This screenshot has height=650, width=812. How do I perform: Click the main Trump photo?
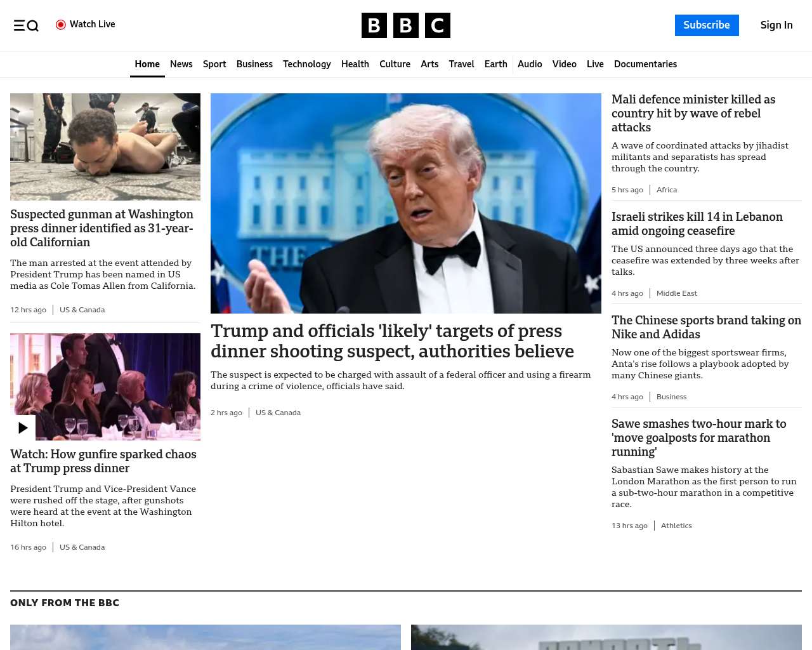(x=405, y=203)
